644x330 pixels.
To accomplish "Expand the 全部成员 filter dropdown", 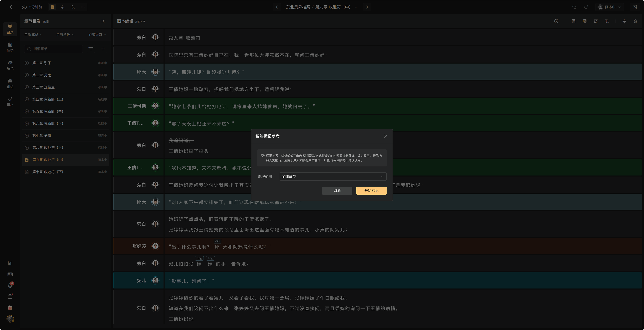I will 33,35.
